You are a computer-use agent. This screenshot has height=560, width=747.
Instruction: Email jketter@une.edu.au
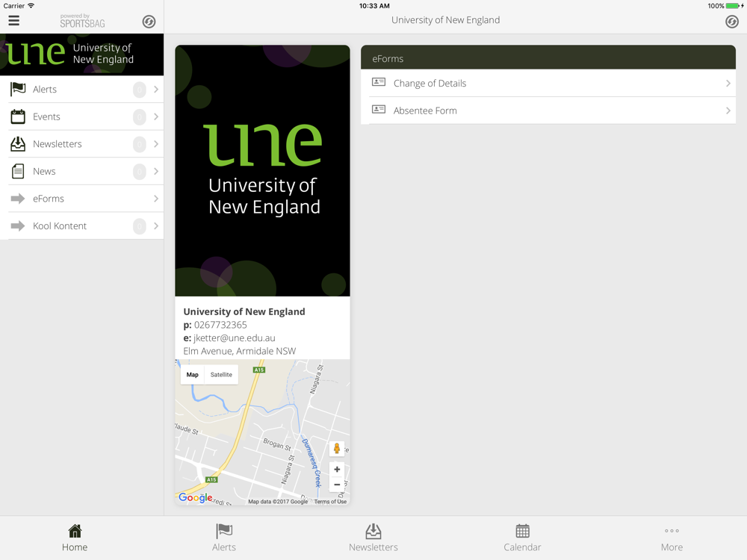[234, 338]
